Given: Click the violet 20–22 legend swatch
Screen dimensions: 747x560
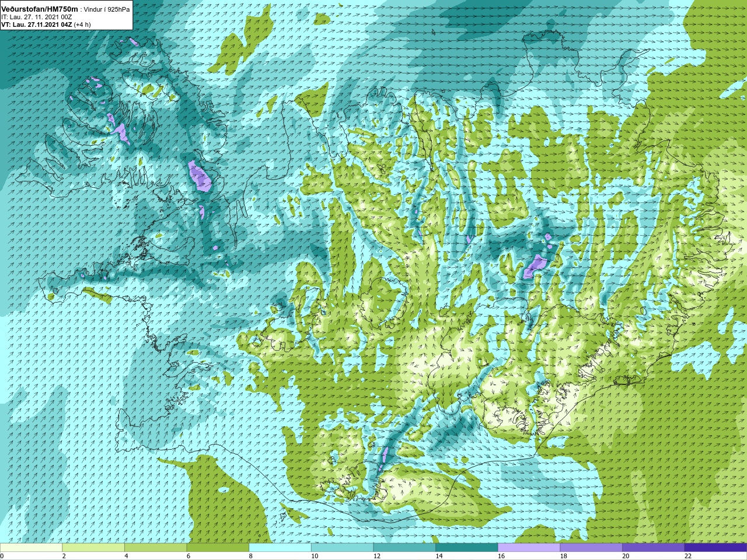Looking at the screenshot, I should (x=653, y=548).
